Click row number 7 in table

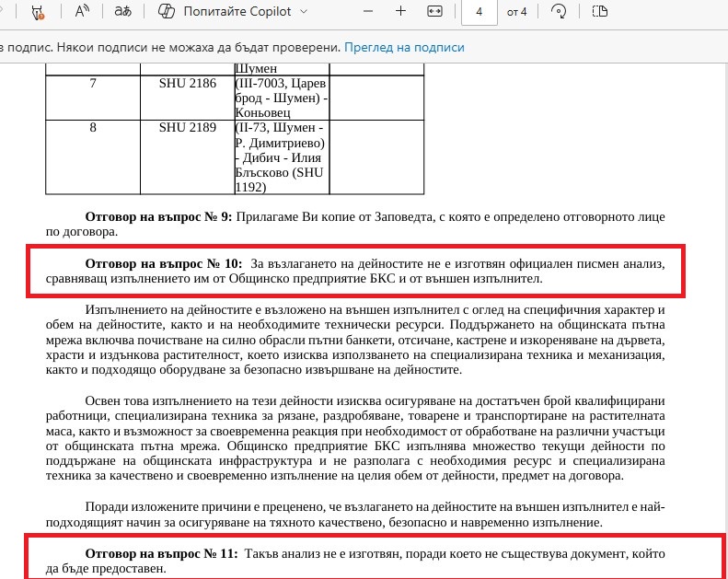tap(93, 83)
